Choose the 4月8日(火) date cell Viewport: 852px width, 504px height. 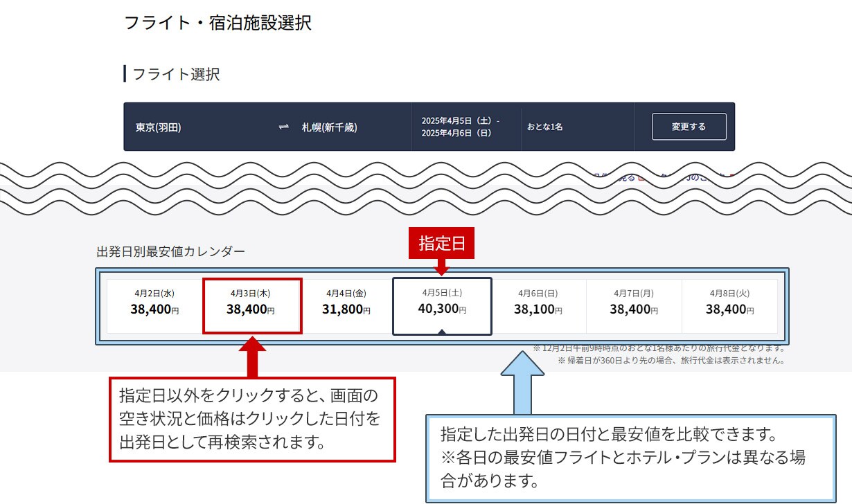(x=729, y=306)
